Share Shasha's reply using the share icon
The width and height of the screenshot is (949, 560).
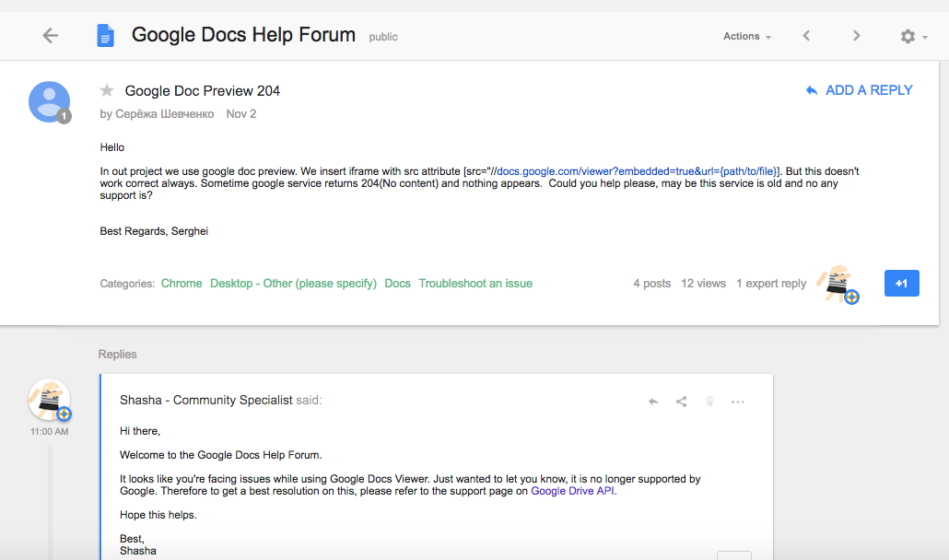click(682, 402)
